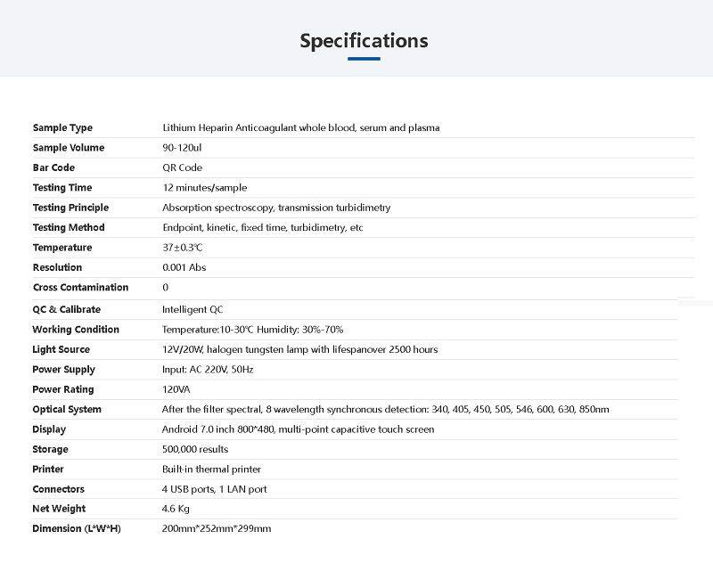Click the Input: AC 220V, 50Hz value
This screenshot has width=713, height=588.
click(x=209, y=370)
